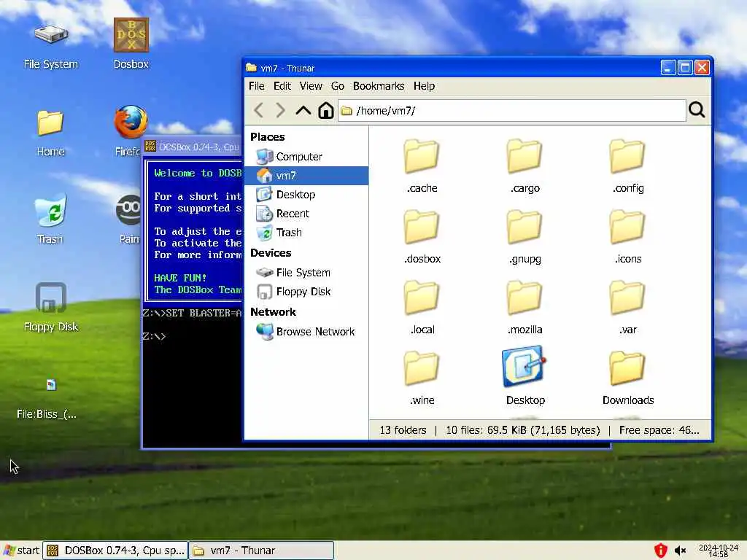Select the .local folder
This screenshot has width=747, height=560.
422,308
